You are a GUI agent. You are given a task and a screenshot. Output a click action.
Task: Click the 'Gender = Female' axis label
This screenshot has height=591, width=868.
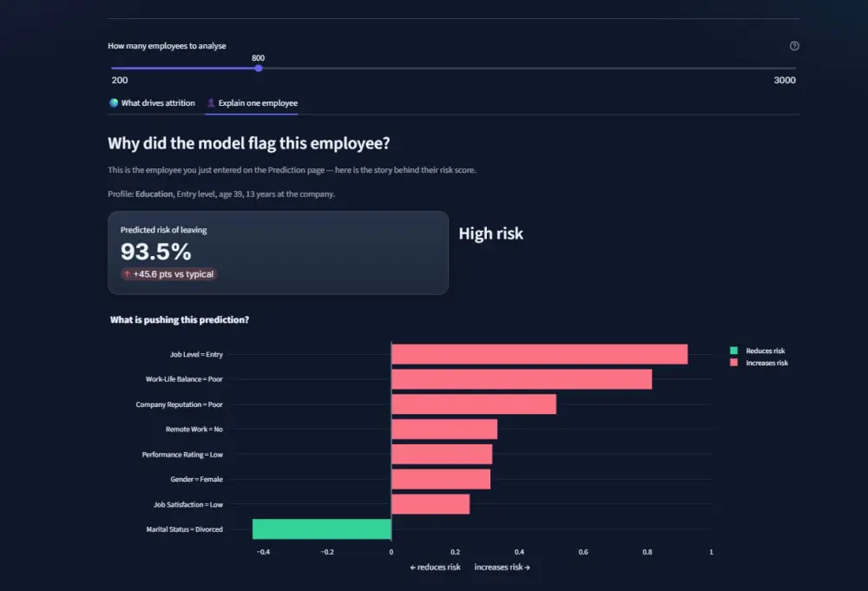point(196,479)
